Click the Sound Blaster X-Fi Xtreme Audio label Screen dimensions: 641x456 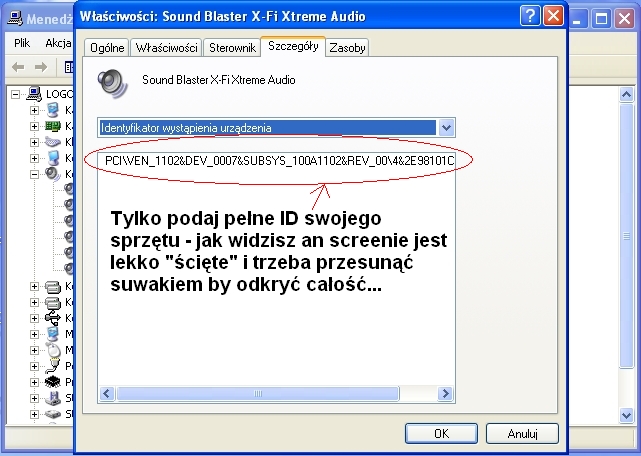(219, 80)
